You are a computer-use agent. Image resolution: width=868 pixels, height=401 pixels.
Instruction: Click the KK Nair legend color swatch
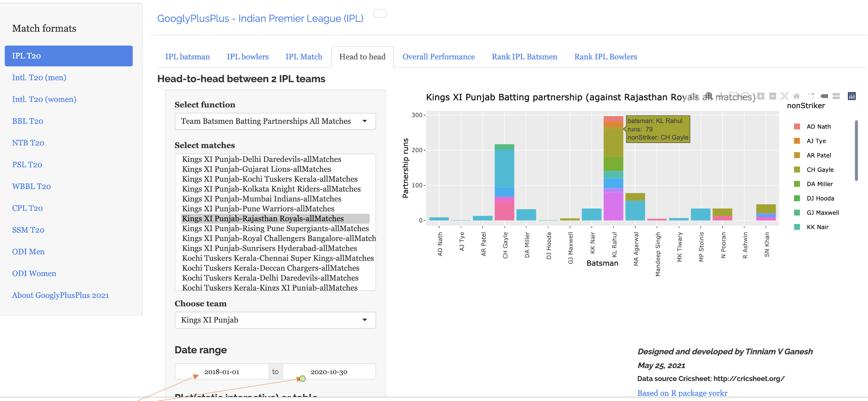click(x=797, y=227)
